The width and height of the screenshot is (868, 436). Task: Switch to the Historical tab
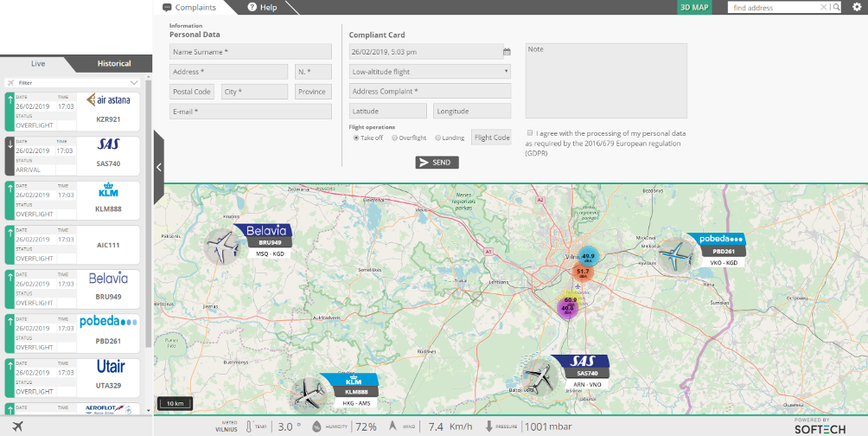[114, 63]
